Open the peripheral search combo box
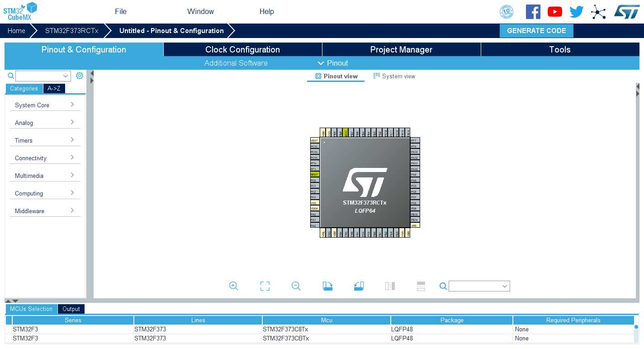Screen dimensions: 644x349 click(43, 76)
